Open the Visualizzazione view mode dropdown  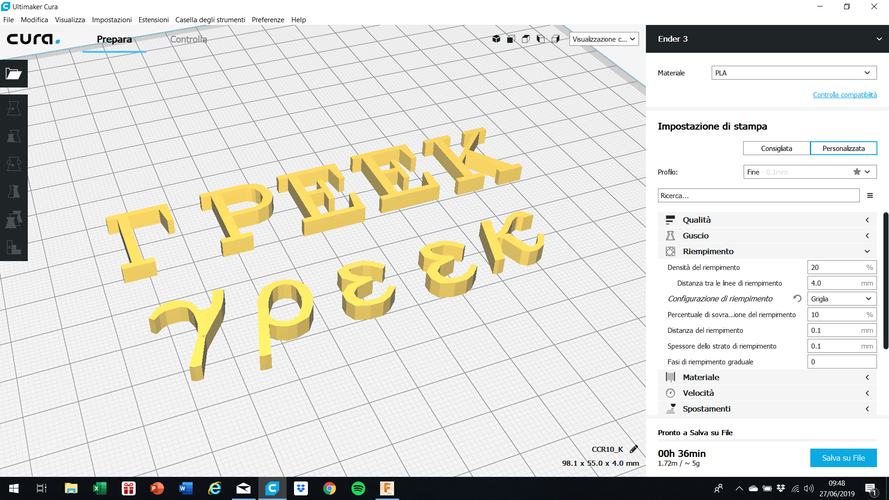point(604,39)
